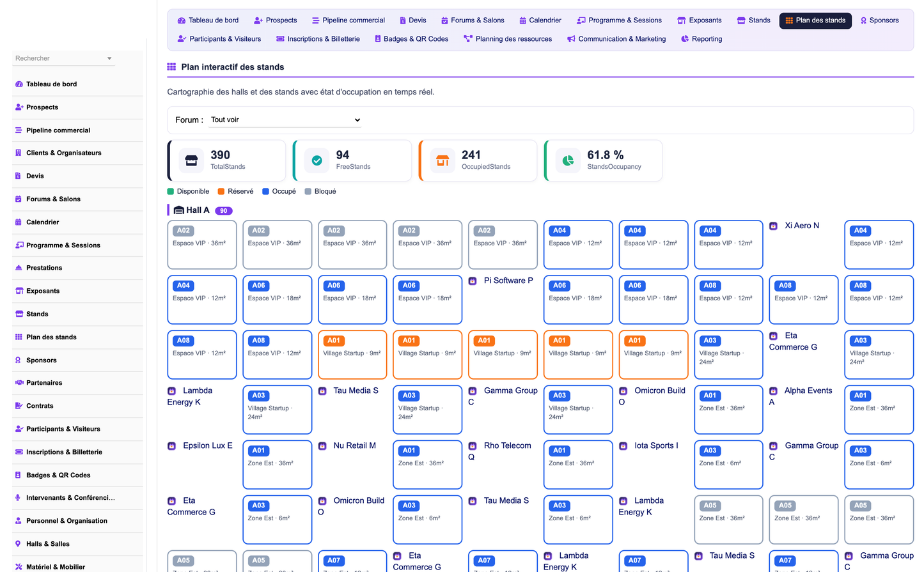Click the Halls & Salles location icon
This screenshot has height=572, width=924.
pyautogui.click(x=19, y=544)
